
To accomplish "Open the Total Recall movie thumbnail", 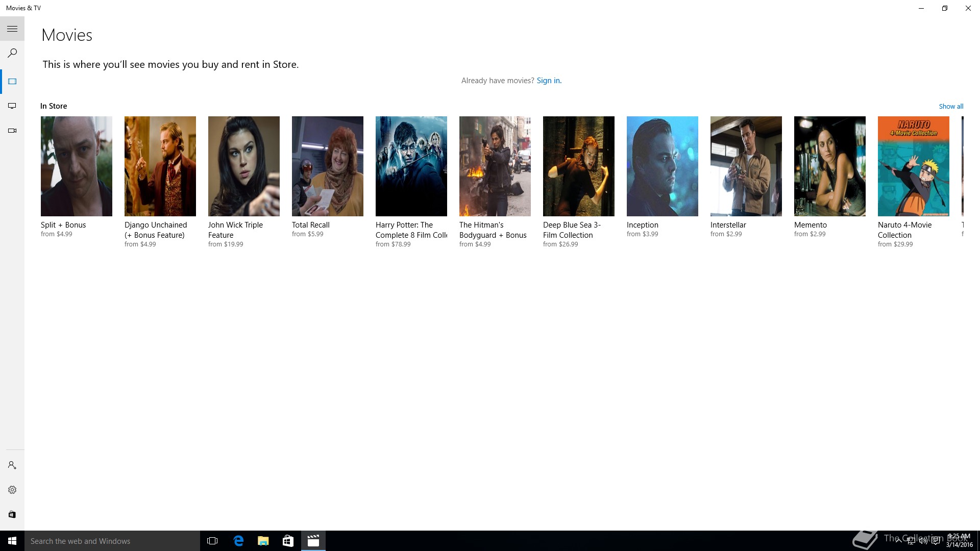I will [x=328, y=166].
